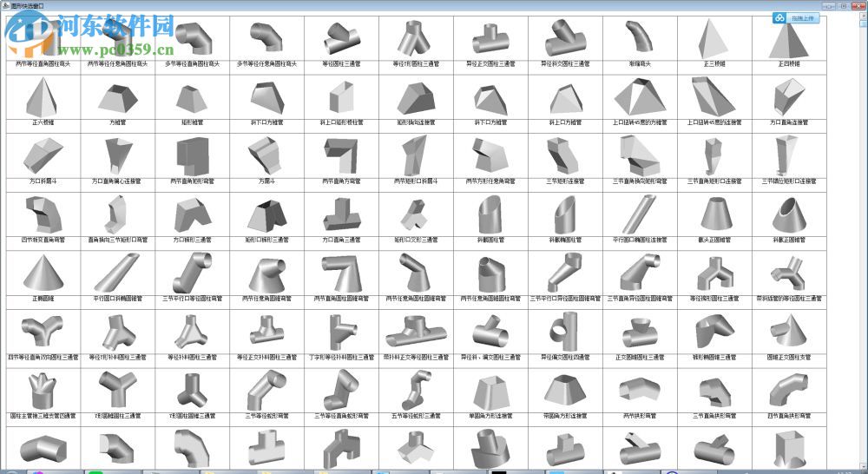The height and width of the screenshot is (474, 868).
Task: Select the 正斜圆锥 cone shape
Action: tap(43, 273)
